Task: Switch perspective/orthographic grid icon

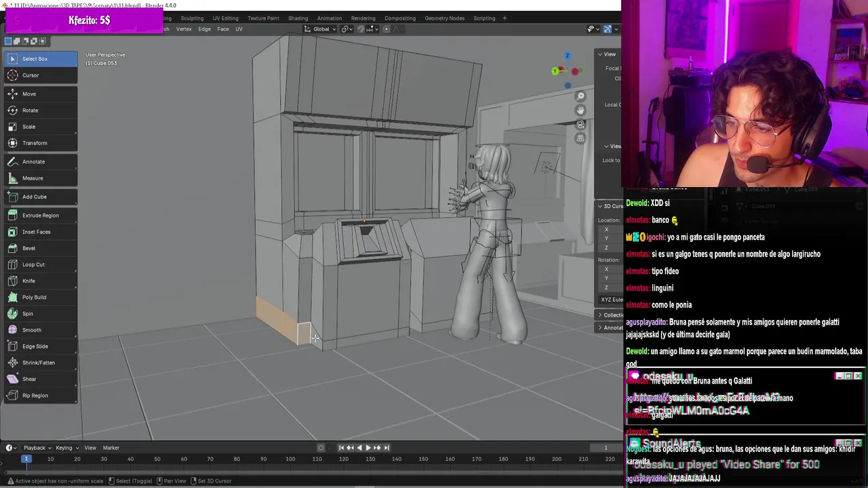Action: [580, 138]
